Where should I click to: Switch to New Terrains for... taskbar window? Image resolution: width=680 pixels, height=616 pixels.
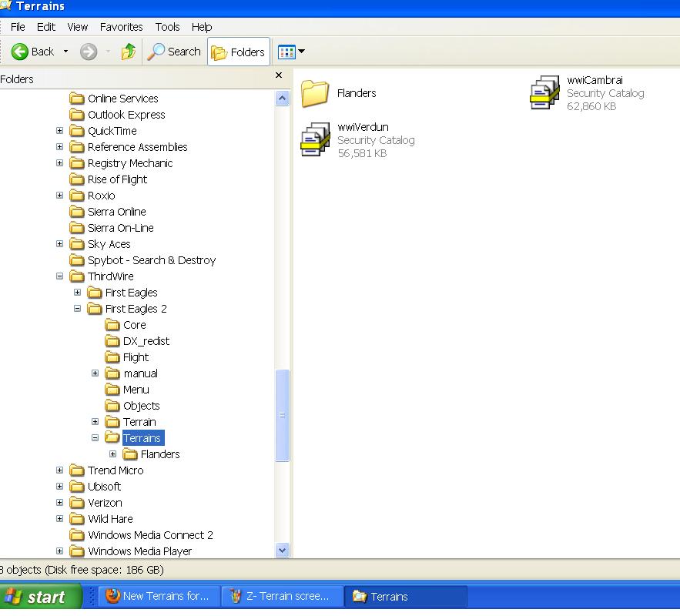point(159,597)
